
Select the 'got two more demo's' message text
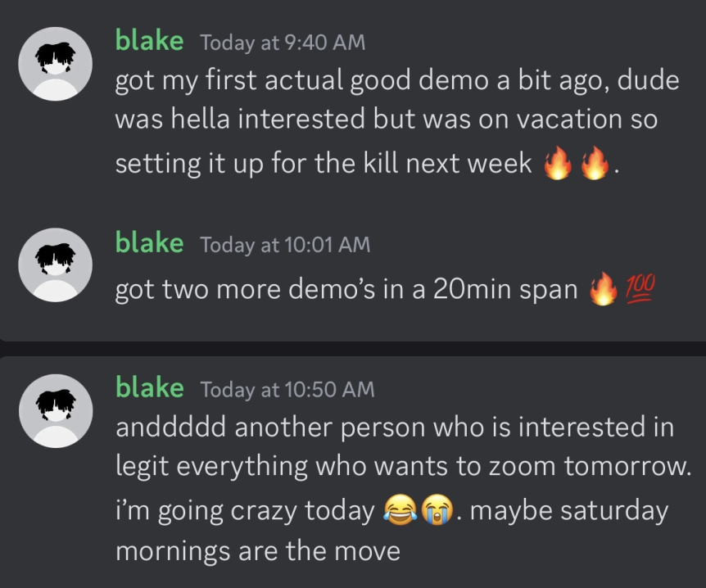coord(346,289)
